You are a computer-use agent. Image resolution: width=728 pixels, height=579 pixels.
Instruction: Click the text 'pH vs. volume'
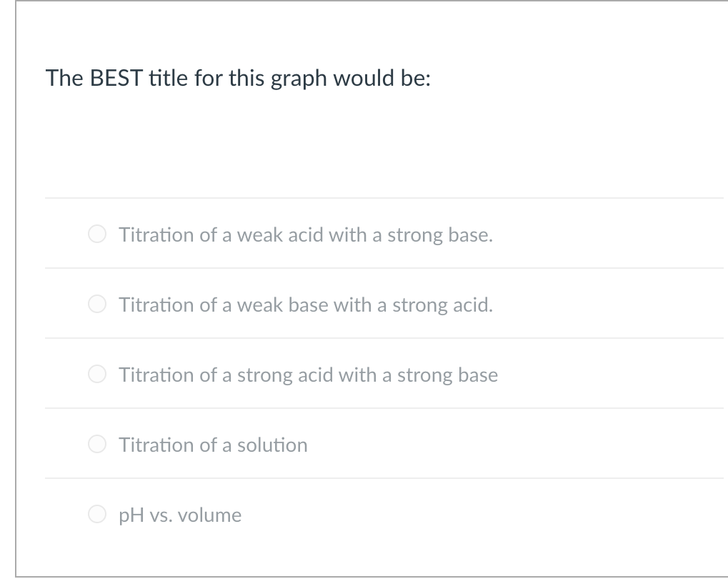pos(179,515)
